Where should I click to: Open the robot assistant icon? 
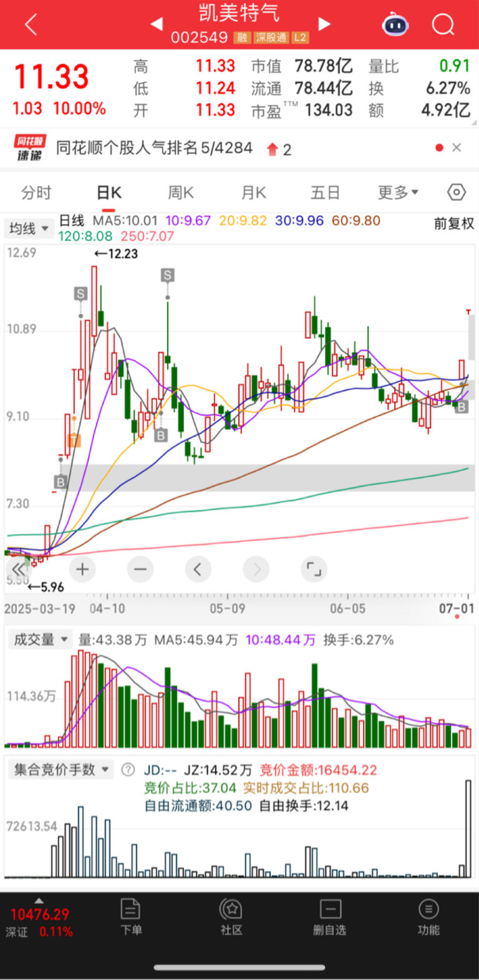point(395,25)
